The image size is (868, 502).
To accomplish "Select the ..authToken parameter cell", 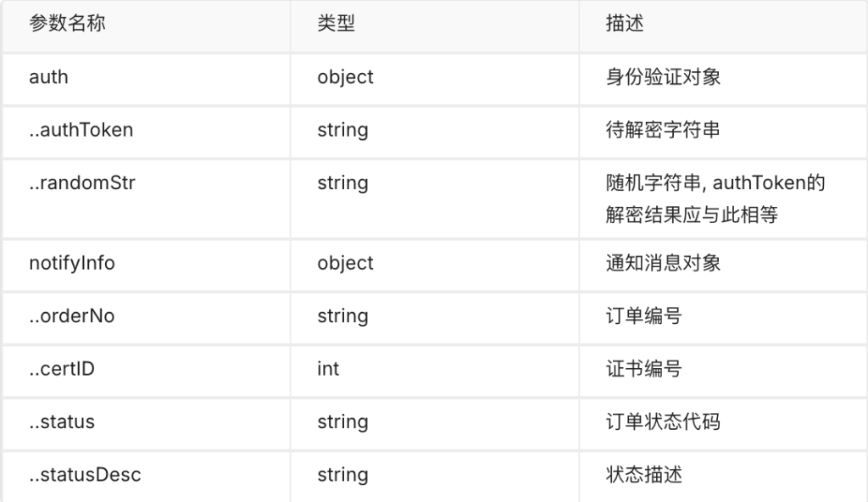I will [x=81, y=130].
